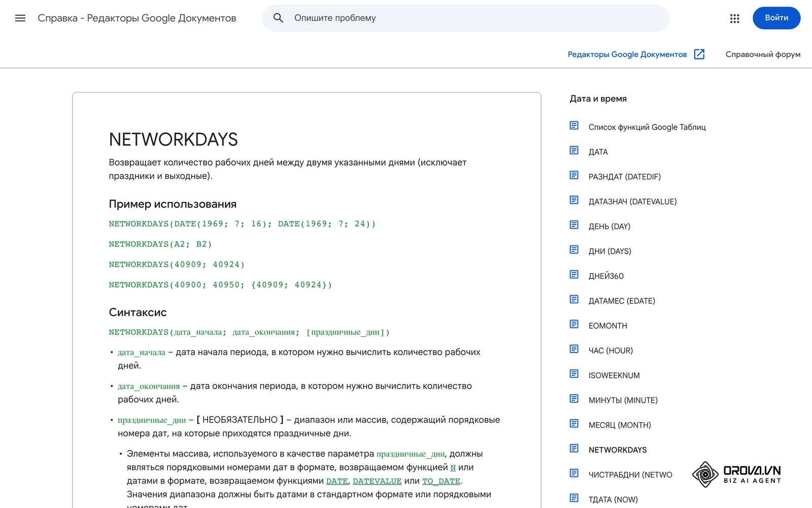Screen dimensions: 812x508
Task: Open РАЗНДАТ (DATEDIF) sidebar article
Action: pos(624,177)
